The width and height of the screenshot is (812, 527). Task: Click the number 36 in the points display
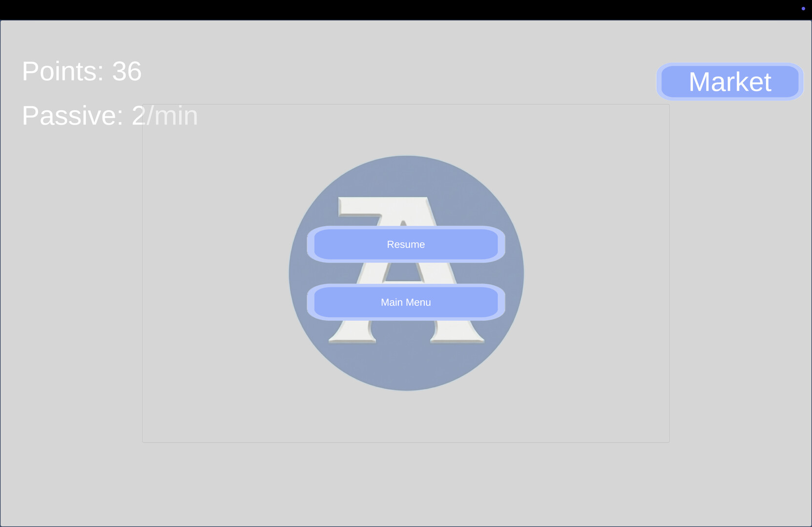coord(127,71)
